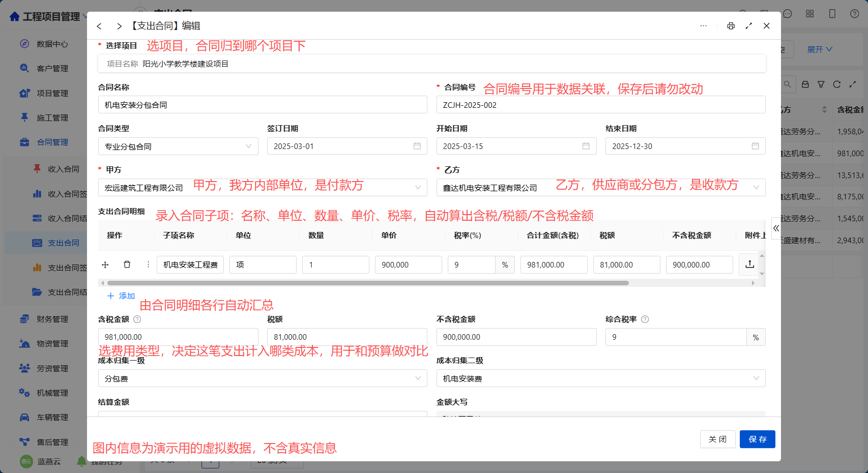Edit 单价 cell 900,000
Image resolution: width=868 pixels, height=473 pixels.
(409, 265)
